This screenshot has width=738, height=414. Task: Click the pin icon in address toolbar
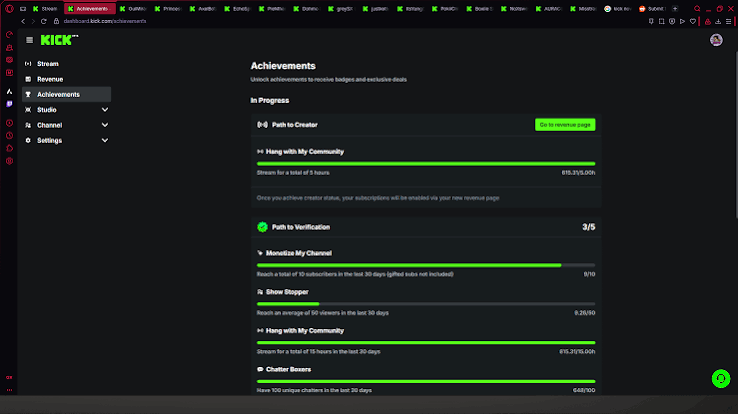(651, 21)
